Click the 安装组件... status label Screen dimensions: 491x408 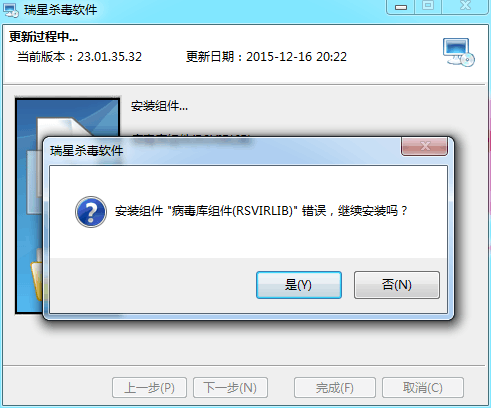click(x=159, y=106)
